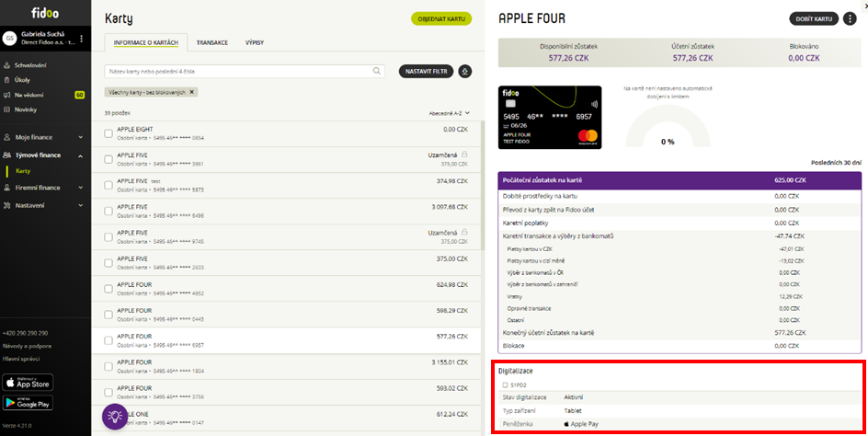Select checkbox for APPLE FIVE test 5873
Screen dimensions: 868x436
pyautogui.click(x=108, y=185)
